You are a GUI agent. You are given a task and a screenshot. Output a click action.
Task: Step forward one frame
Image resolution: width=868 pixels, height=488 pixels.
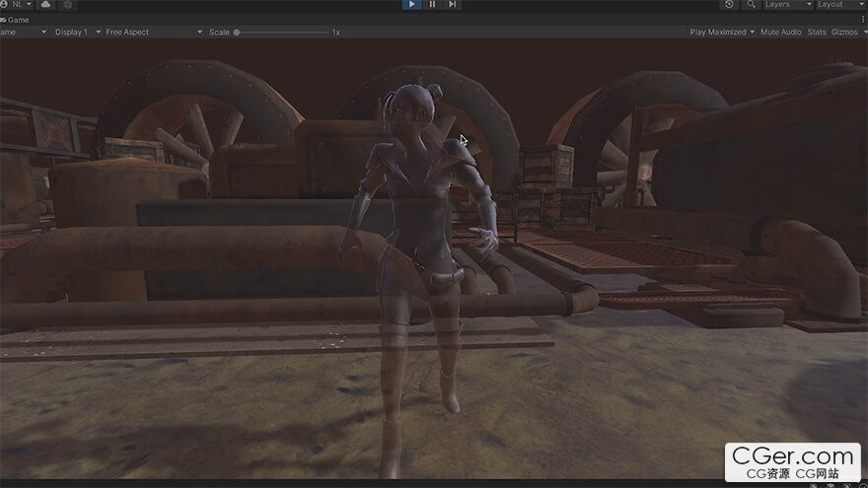pos(453,4)
